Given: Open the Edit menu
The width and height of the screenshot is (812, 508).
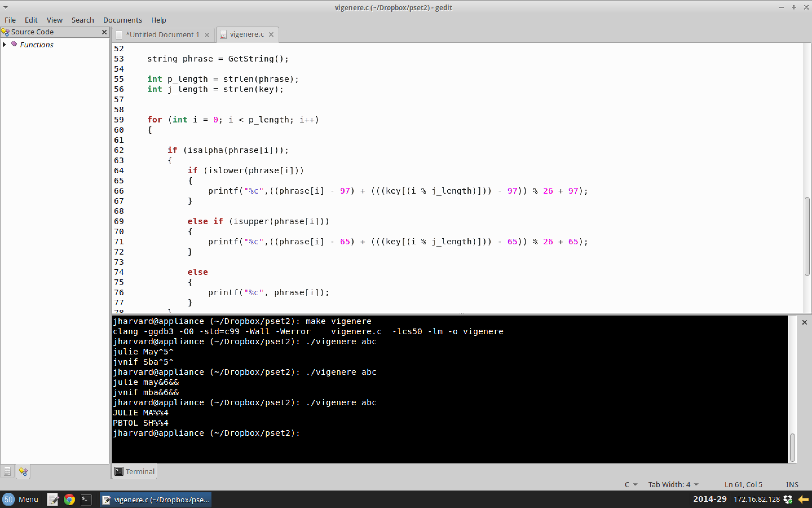Looking at the screenshot, I should pos(31,20).
